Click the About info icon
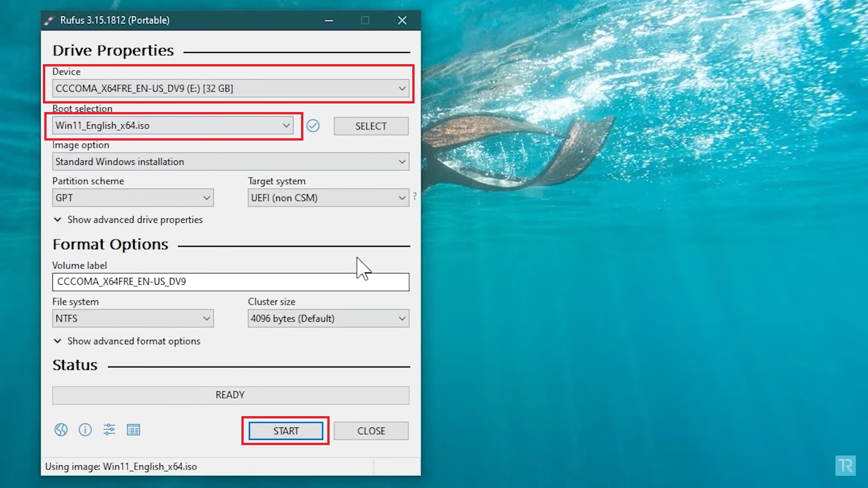This screenshot has height=488, width=868. tap(85, 430)
